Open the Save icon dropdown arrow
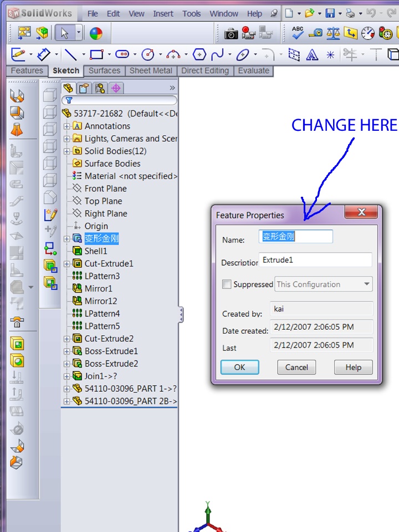The width and height of the screenshot is (399, 532). [340, 13]
